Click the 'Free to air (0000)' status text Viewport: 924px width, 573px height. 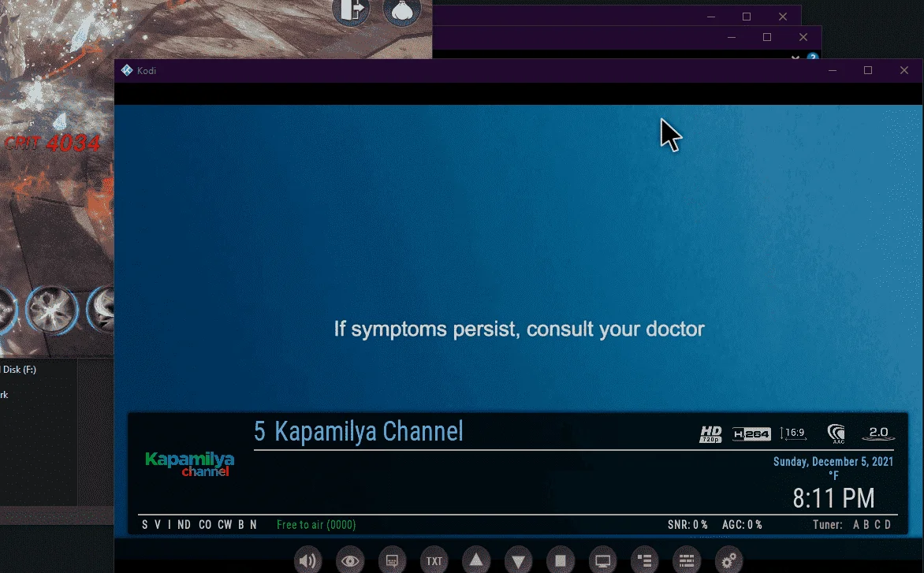coord(316,525)
